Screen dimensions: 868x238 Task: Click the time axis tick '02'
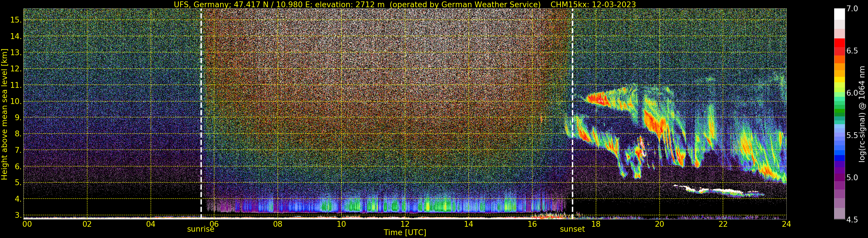pyautogui.click(x=87, y=224)
